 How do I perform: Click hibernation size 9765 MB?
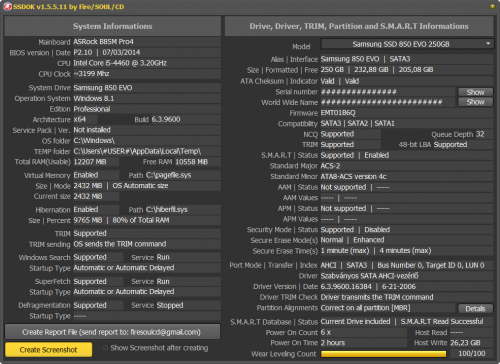[x=88, y=220]
